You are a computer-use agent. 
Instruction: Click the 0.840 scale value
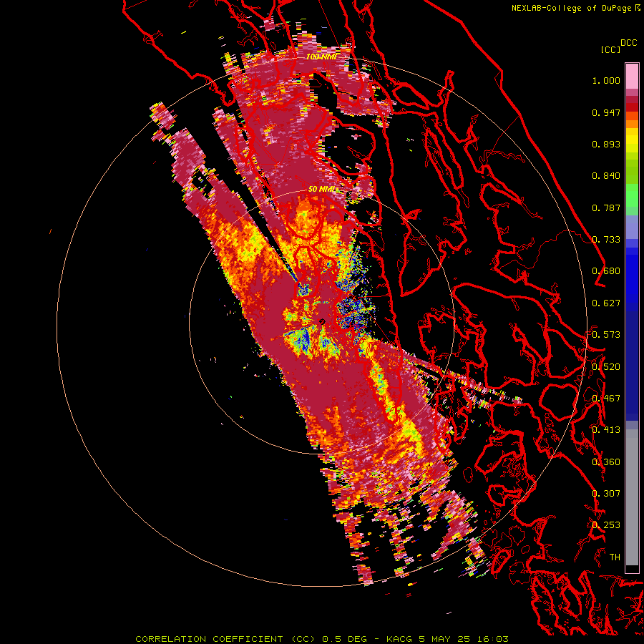606,176
